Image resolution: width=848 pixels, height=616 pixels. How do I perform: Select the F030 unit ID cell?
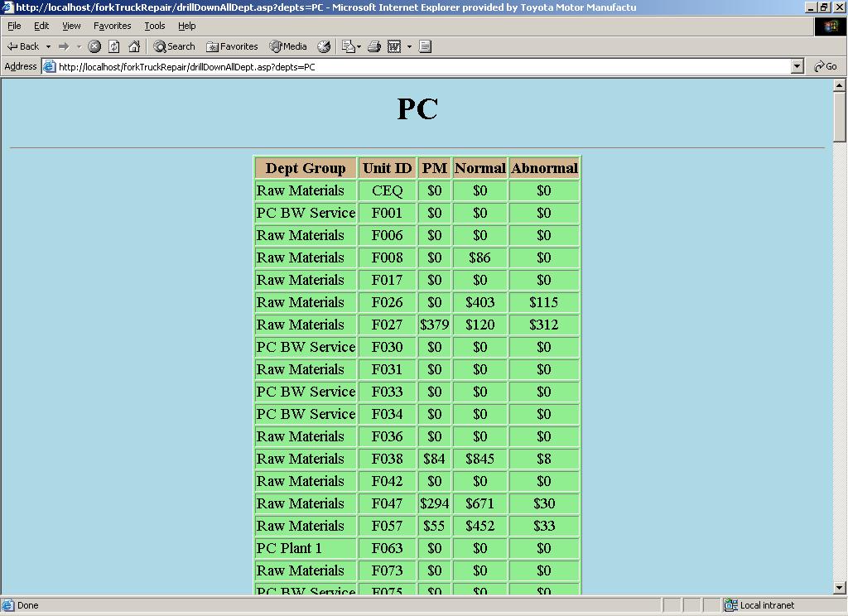(x=388, y=347)
